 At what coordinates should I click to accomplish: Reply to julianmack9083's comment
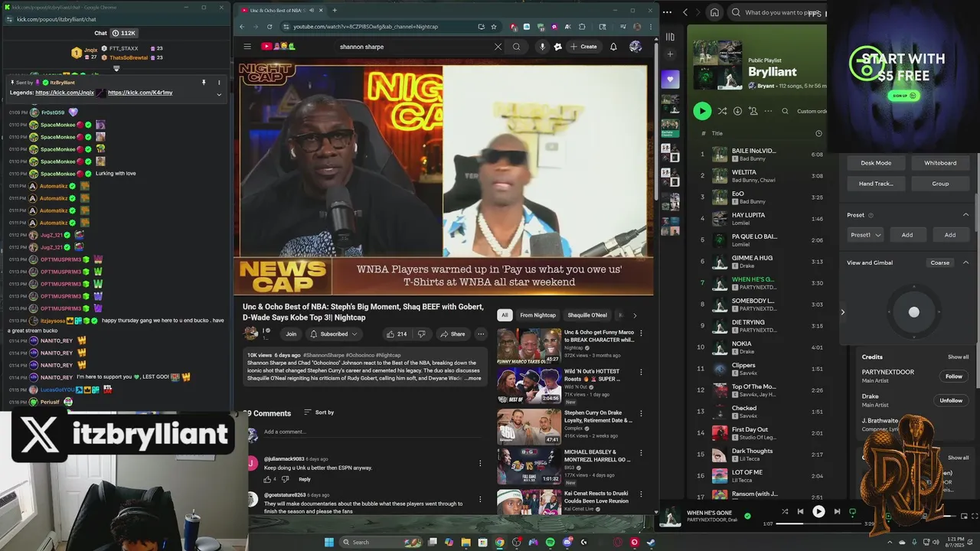305,479
